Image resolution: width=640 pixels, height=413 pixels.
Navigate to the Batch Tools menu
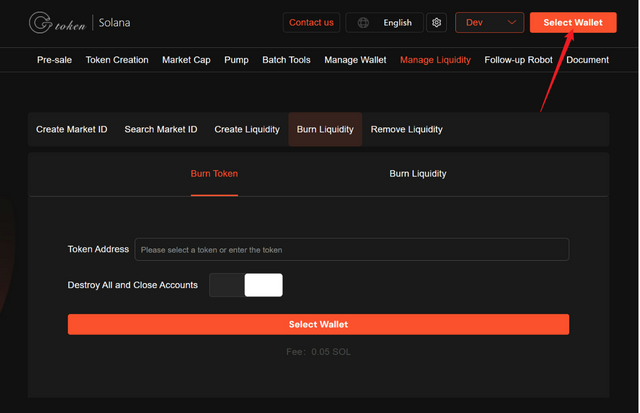286,60
